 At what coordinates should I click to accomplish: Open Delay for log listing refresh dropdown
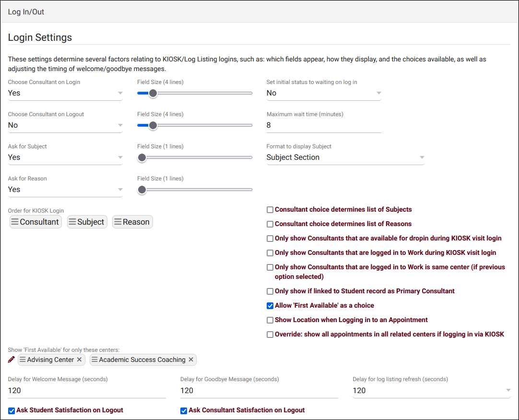tap(432, 391)
